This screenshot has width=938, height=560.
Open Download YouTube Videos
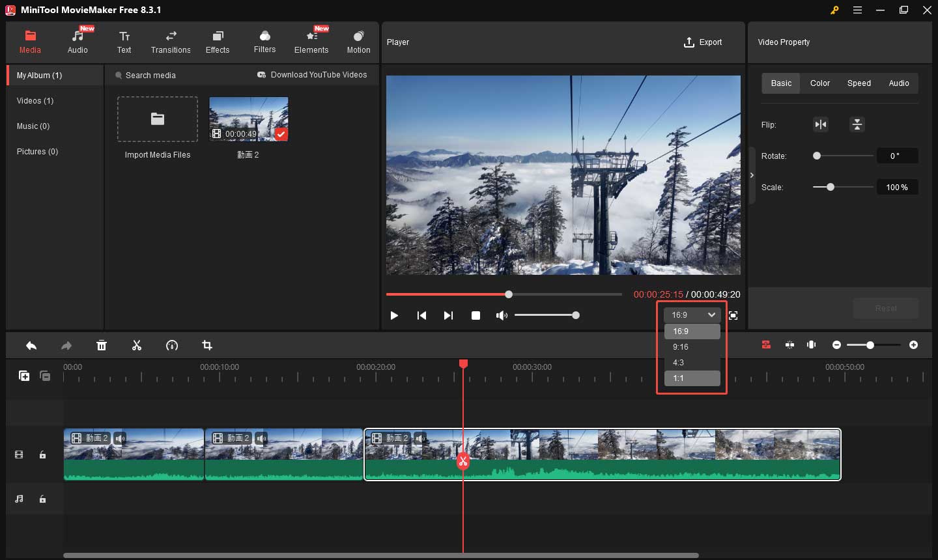[313, 74]
